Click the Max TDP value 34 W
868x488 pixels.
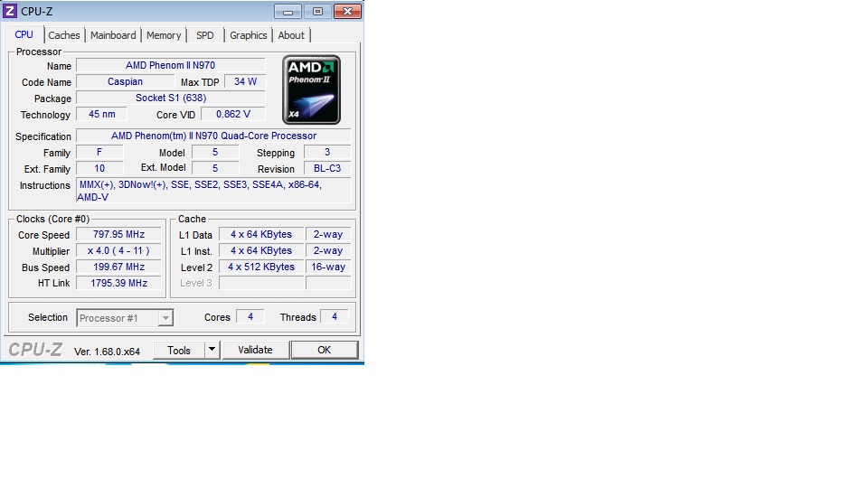click(x=245, y=81)
